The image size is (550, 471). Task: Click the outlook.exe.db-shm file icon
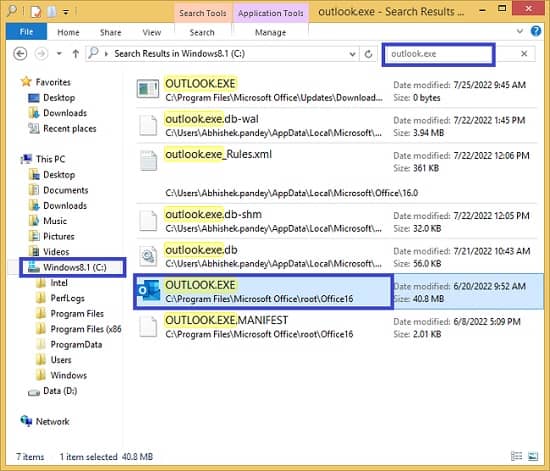tap(148, 221)
